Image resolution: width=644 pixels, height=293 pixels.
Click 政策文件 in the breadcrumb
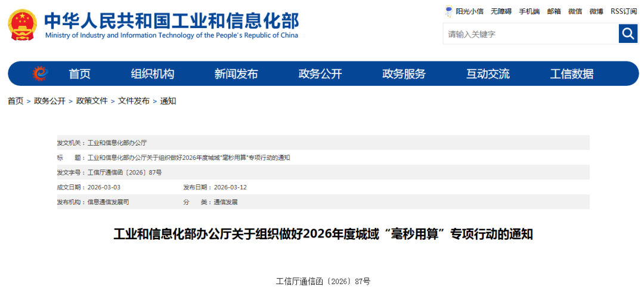tap(92, 101)
